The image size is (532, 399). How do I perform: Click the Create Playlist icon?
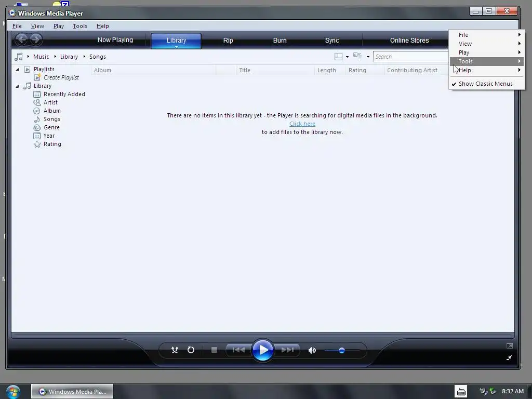pos(37,77)
